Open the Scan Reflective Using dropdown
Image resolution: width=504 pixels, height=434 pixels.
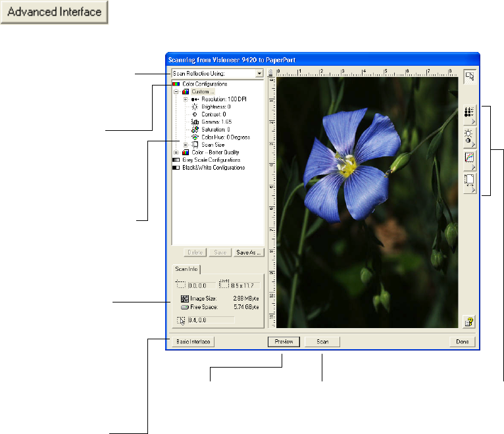coord(259,74)
